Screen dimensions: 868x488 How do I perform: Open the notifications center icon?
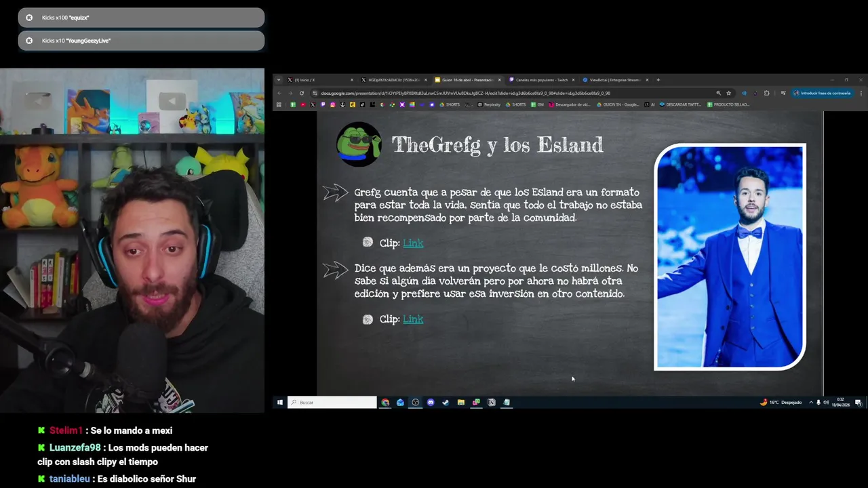(x=859, y=403)
